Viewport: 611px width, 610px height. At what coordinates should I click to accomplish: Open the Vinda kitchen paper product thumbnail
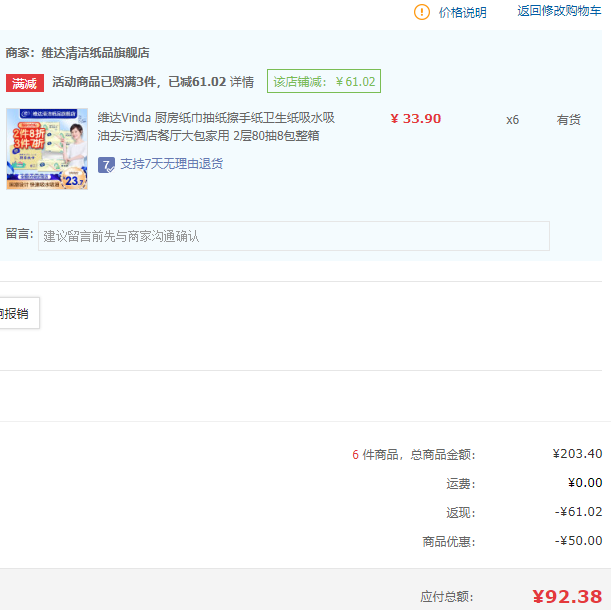[x=47, y=149]
